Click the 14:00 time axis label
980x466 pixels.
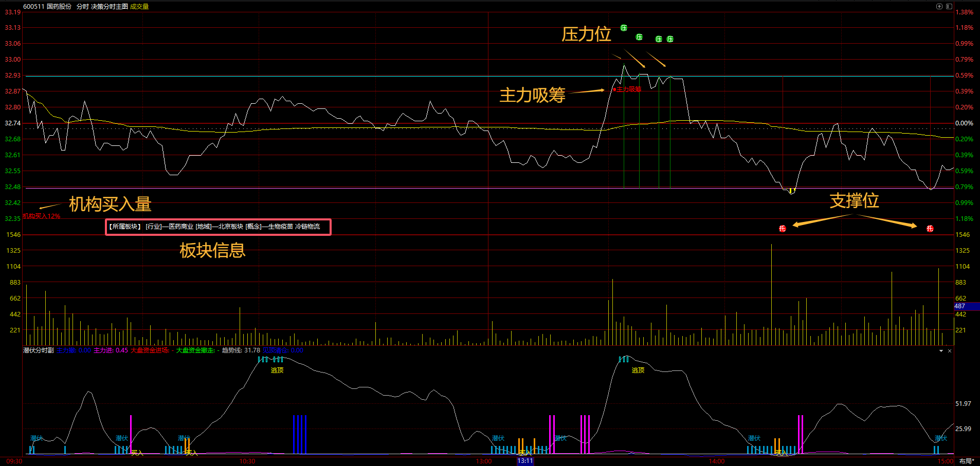pos(717,461)
